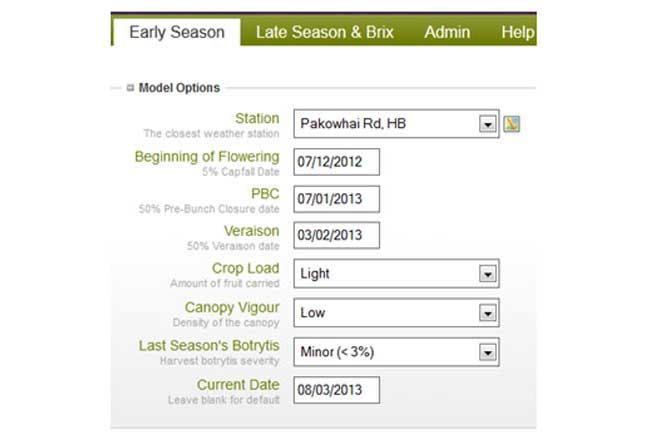Click the Canopy Vigour label
Viewport: 671px width, 436px height.
click(232, 307)
